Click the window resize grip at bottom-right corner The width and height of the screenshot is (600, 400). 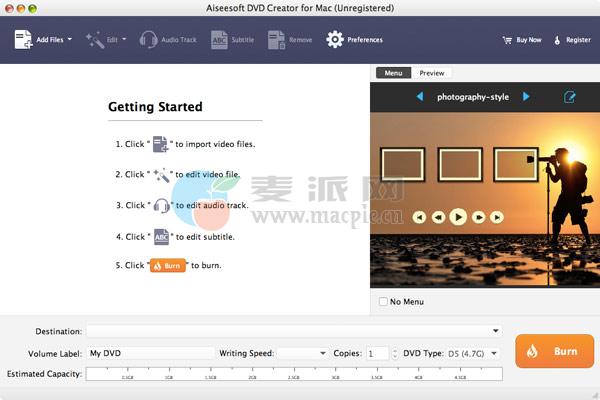coord(595,395)
